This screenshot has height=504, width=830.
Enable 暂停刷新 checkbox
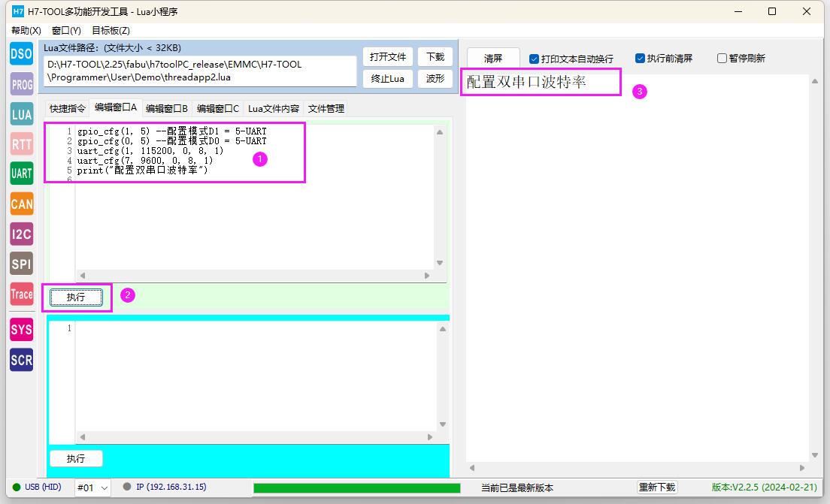pos(722,58)
